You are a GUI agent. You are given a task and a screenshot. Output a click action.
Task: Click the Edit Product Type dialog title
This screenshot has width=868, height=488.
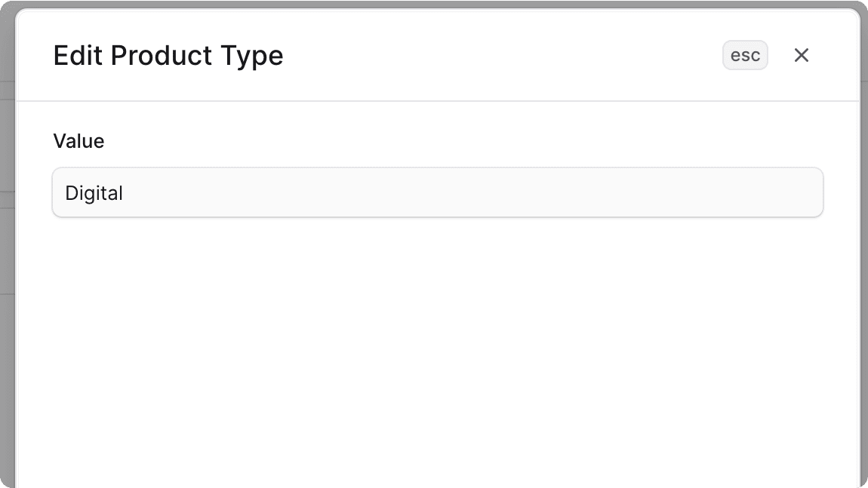[x=168, y=55]
